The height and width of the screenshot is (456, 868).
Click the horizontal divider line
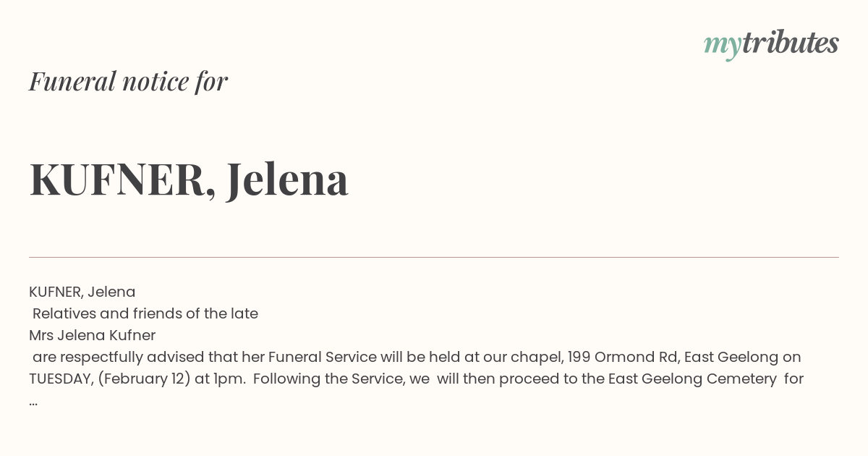coord(434,257)
